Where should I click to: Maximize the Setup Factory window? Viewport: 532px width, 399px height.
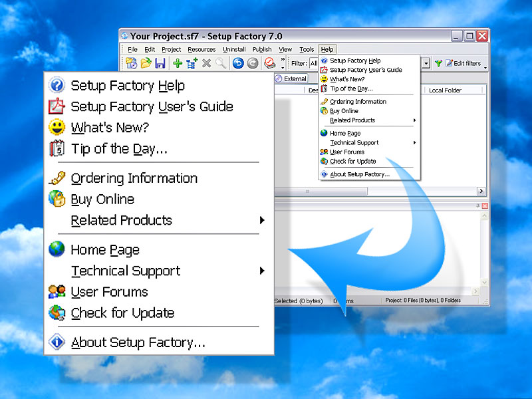click(x=469, y=36)
